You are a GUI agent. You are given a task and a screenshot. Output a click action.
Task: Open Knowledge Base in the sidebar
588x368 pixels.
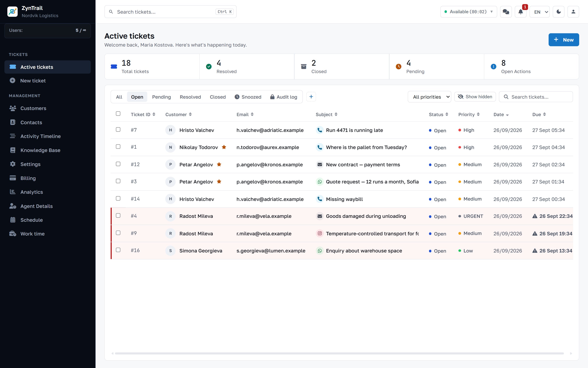tap(48, 150)
